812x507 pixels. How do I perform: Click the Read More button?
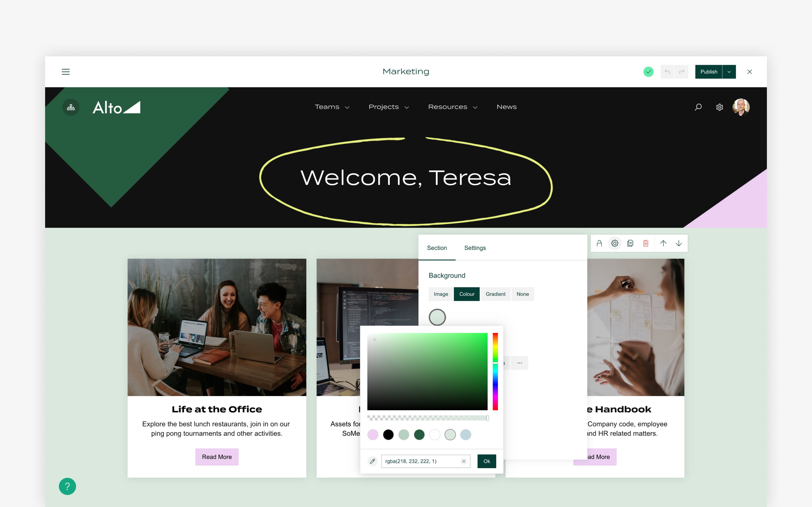coord(217,457)
